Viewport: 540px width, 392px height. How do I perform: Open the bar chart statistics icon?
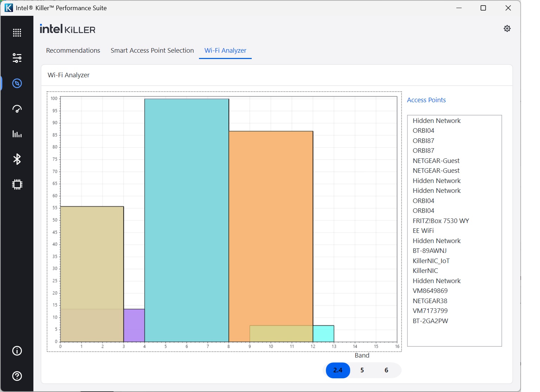17,134
